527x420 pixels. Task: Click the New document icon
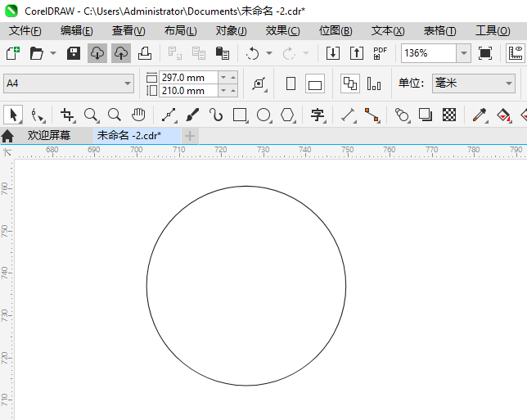[x=13, y=53]
